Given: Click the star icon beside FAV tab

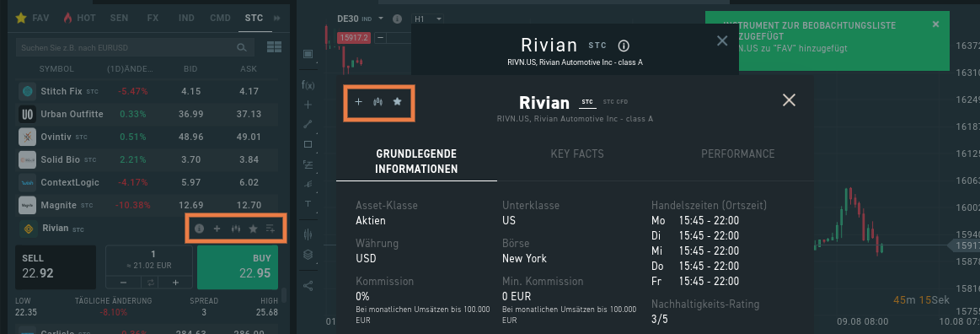Looking at the screenshot, I should (21, 19).
